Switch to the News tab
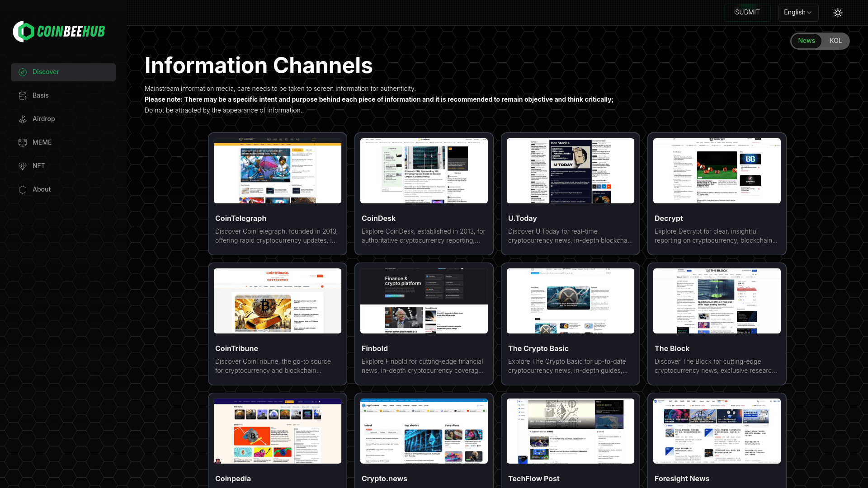 [806, 41]
